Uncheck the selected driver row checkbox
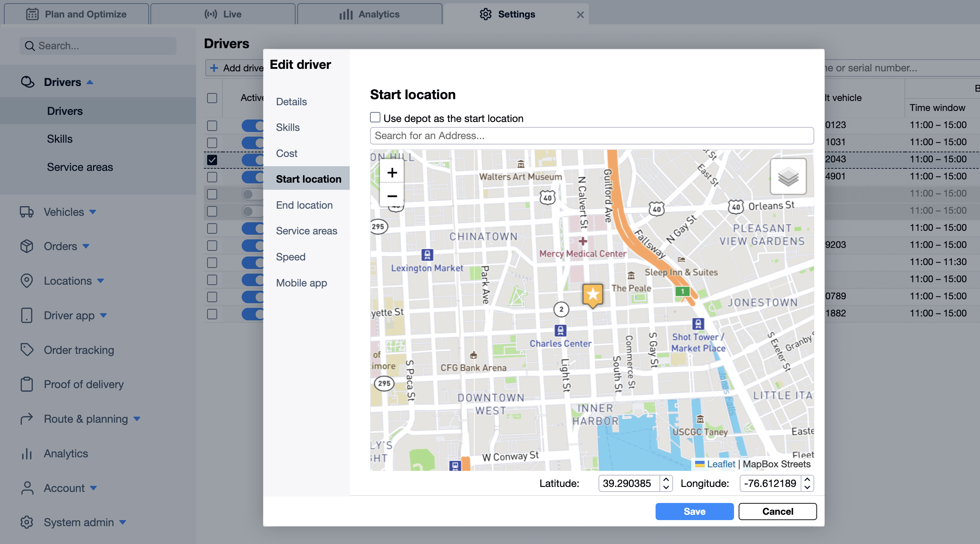 (x=212, y=160)
